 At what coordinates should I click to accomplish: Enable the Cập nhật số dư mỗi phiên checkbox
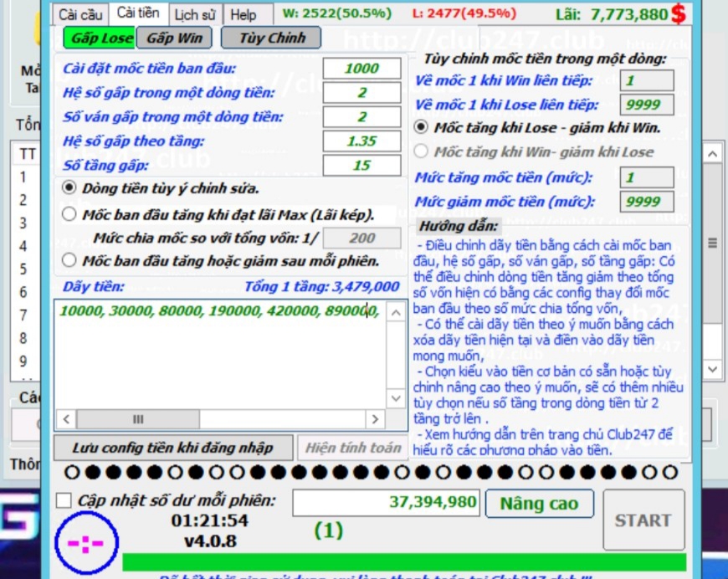[64, 501]
